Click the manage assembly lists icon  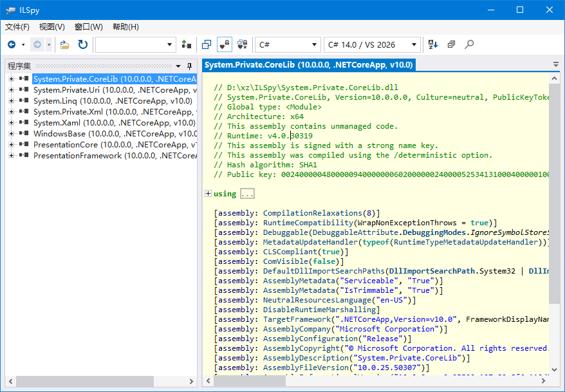pos(187,45)
